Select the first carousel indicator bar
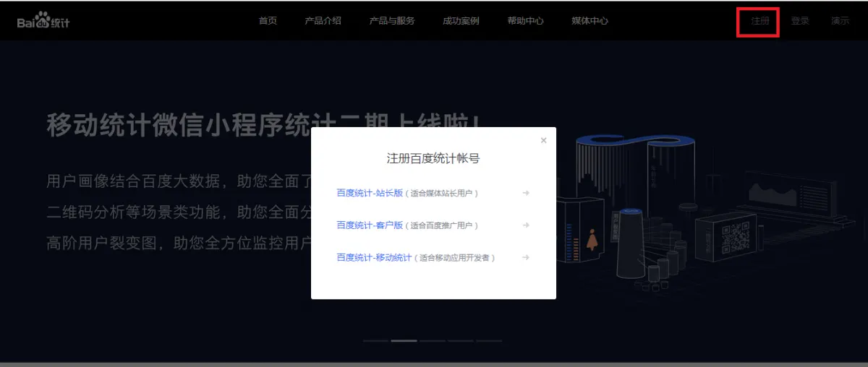 click(375, 340)
